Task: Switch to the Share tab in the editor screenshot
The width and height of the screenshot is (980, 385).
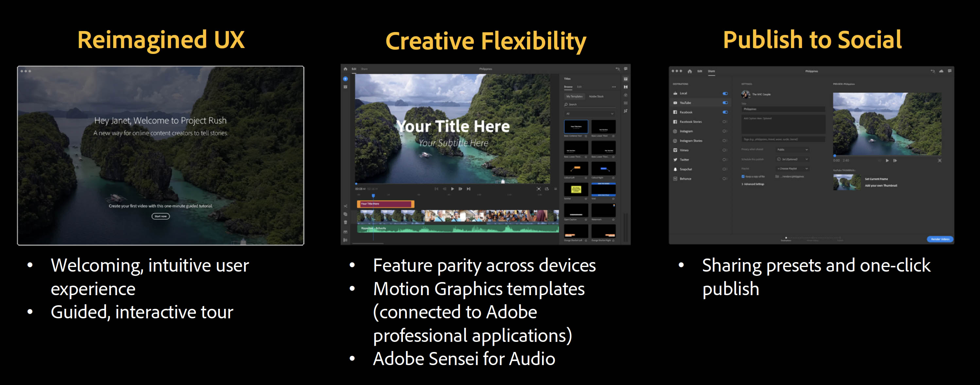Action: coord(364,69)
